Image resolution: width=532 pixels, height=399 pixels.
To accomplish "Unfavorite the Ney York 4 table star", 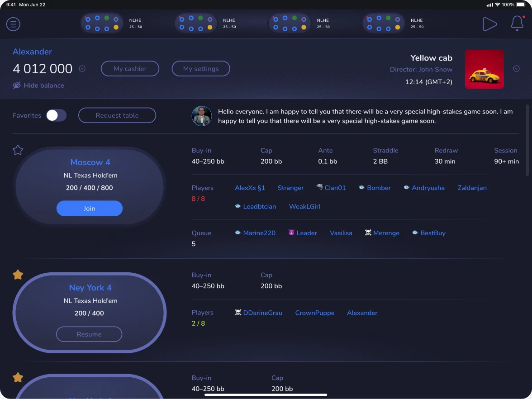I will pos(18,275).
